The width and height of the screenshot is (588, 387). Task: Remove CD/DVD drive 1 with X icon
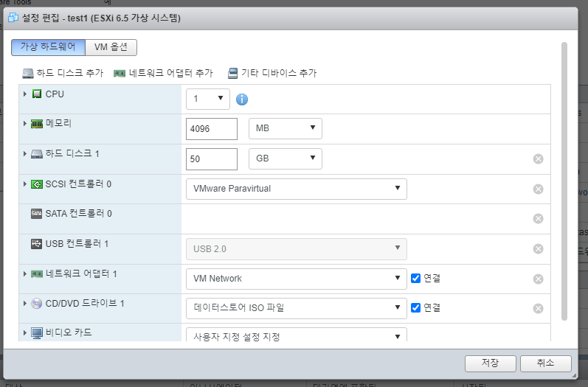point(538,308)
